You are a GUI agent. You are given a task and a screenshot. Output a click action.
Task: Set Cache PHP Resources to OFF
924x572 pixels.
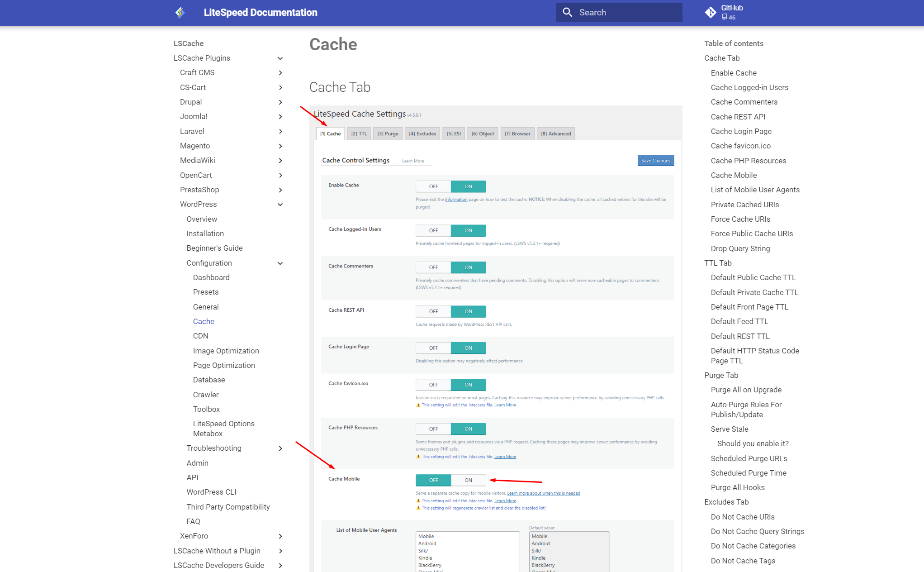coord(433,429)
